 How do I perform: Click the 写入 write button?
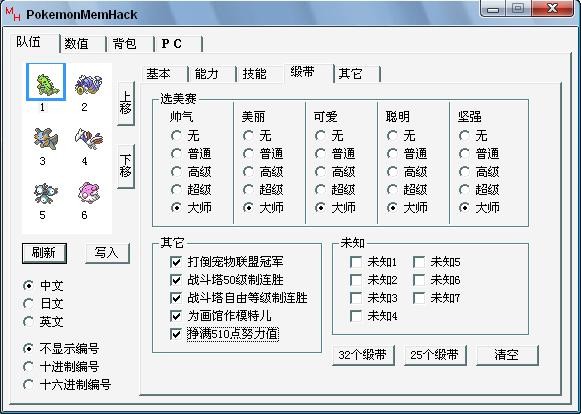point(107,253)
